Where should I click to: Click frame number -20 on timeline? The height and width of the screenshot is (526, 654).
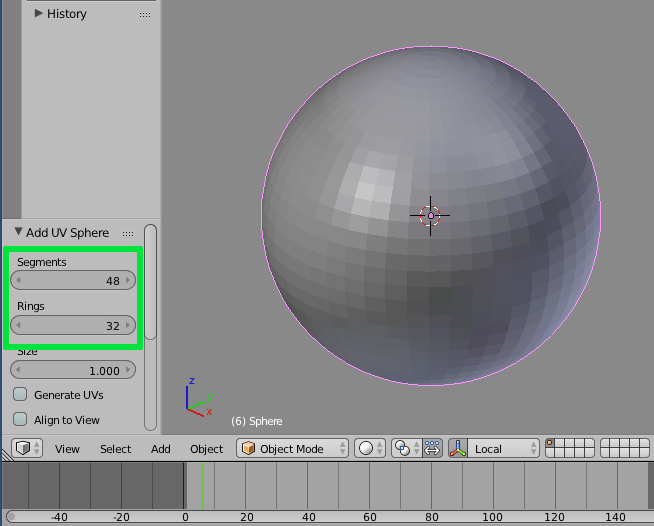121,517
